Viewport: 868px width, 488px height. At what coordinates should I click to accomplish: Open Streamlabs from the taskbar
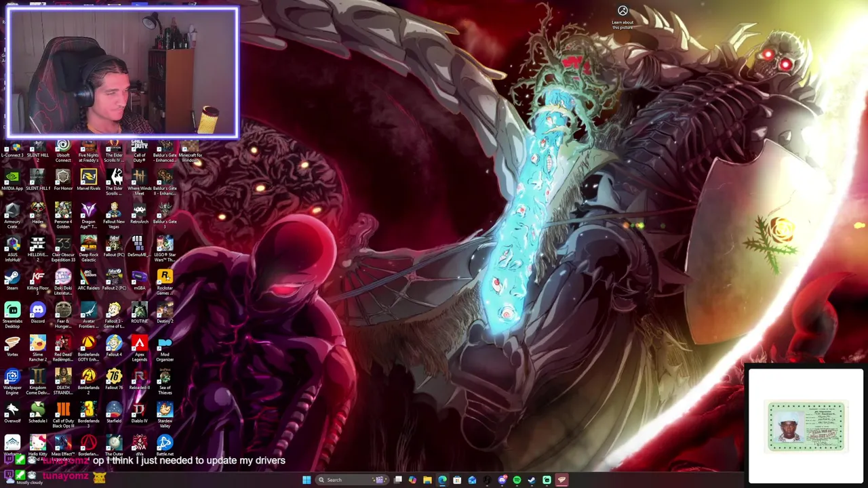(x=547, y=480)
